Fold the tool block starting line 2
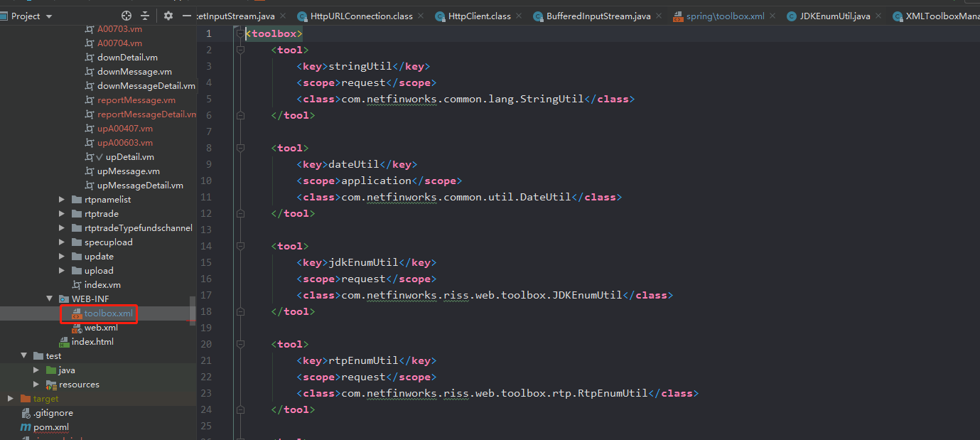 tap(240, 50)
